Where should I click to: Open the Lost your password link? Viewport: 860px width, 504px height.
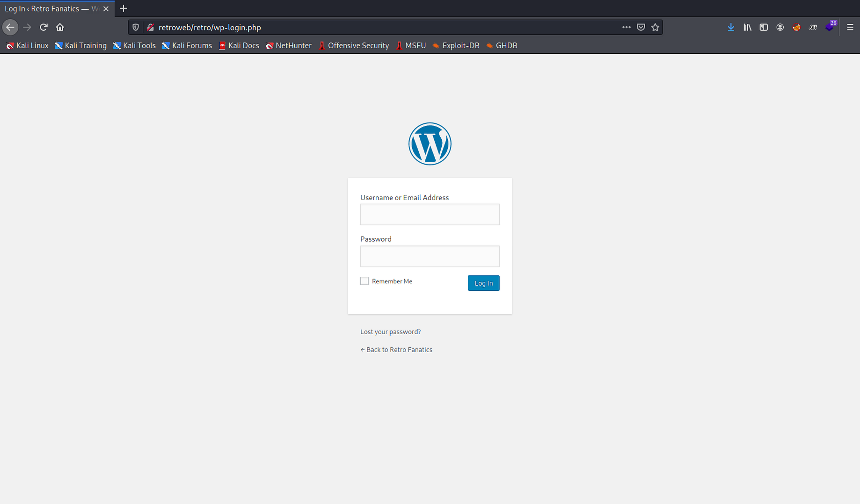point(390,331)
